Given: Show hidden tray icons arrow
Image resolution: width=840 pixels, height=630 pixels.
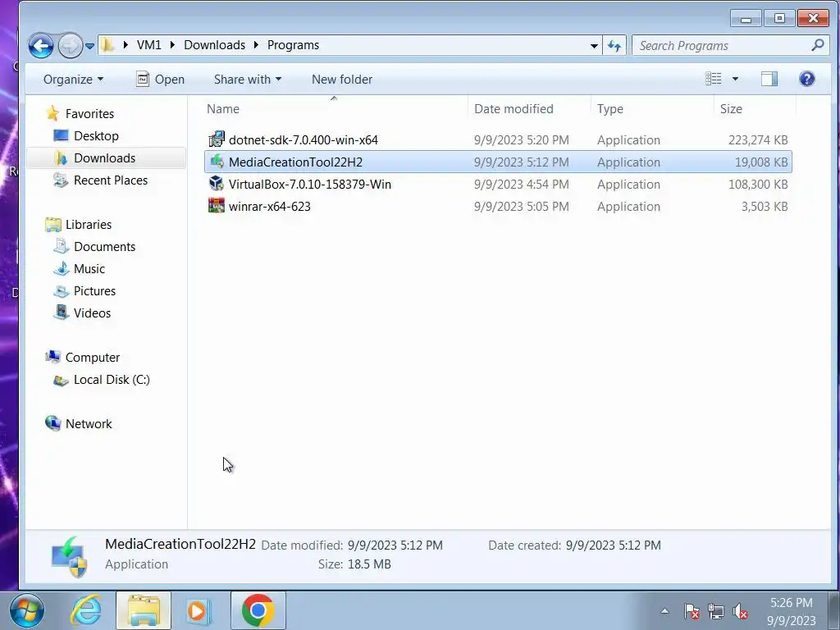Looking at the screenshot, I should (664, 610).
